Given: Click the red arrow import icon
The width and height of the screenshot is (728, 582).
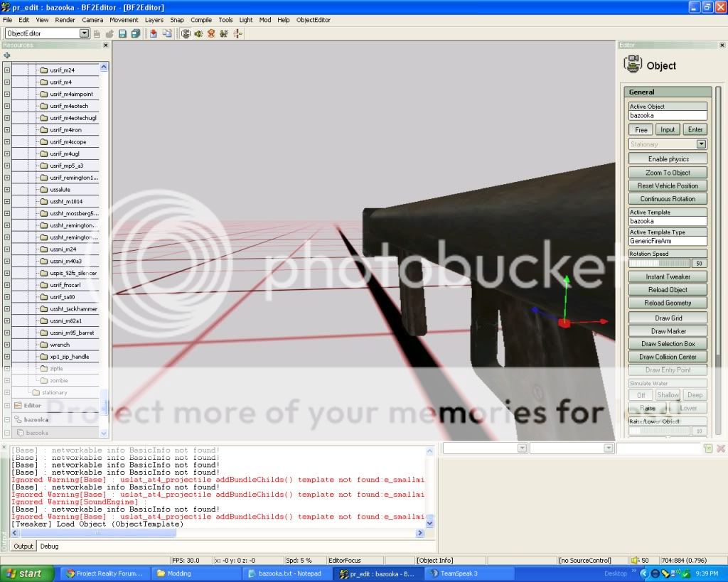Looking at the screenshot, I should coord(153,33).
